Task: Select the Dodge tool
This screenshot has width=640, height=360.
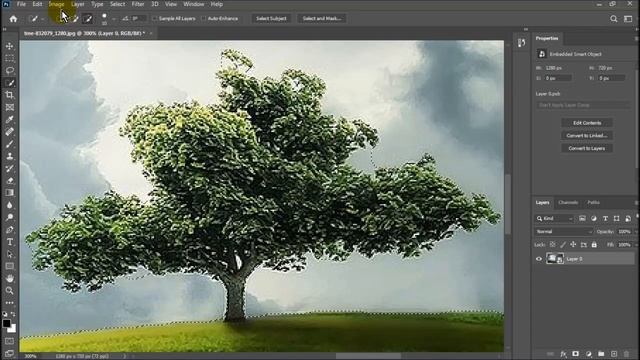Action: pos(9,217)
